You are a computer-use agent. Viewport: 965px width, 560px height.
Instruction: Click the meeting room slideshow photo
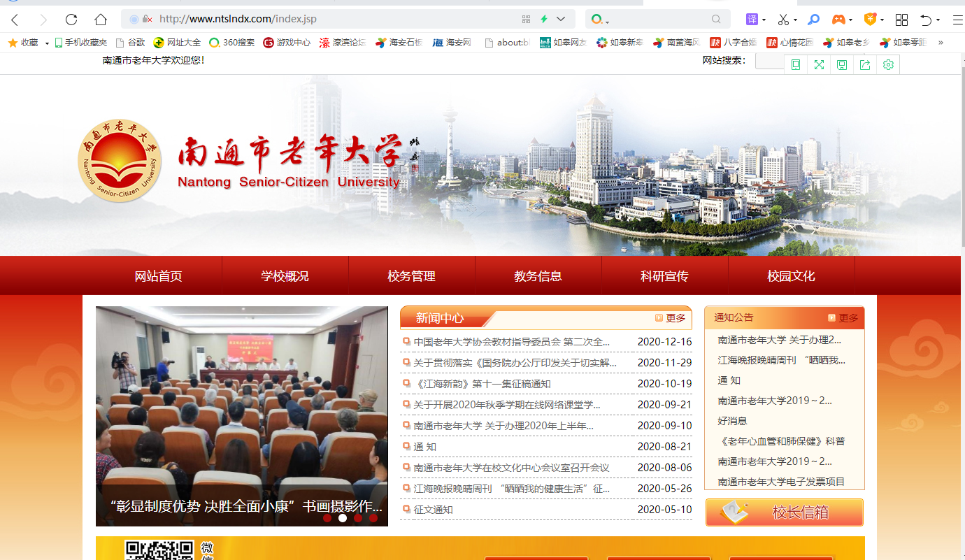click(x=242, y=416)
